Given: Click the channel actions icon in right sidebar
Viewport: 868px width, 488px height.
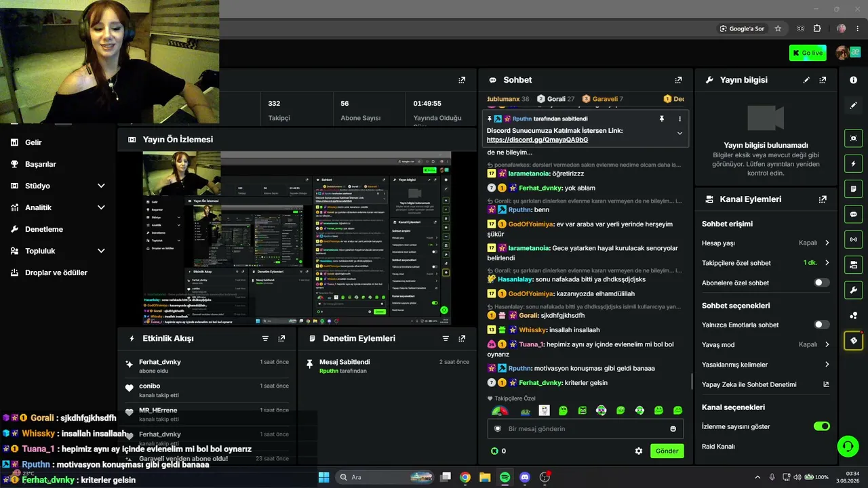Looking at the screenshot, I should click(853, 264).
